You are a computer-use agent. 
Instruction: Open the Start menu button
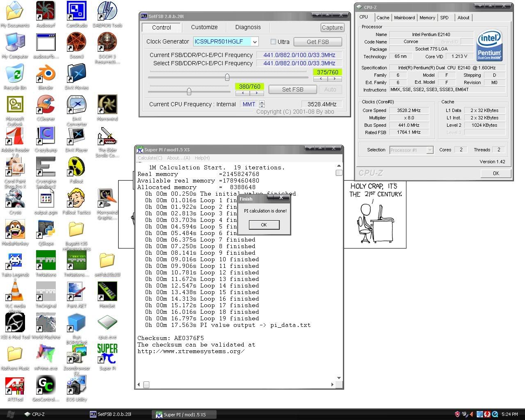tap(11, 414)
